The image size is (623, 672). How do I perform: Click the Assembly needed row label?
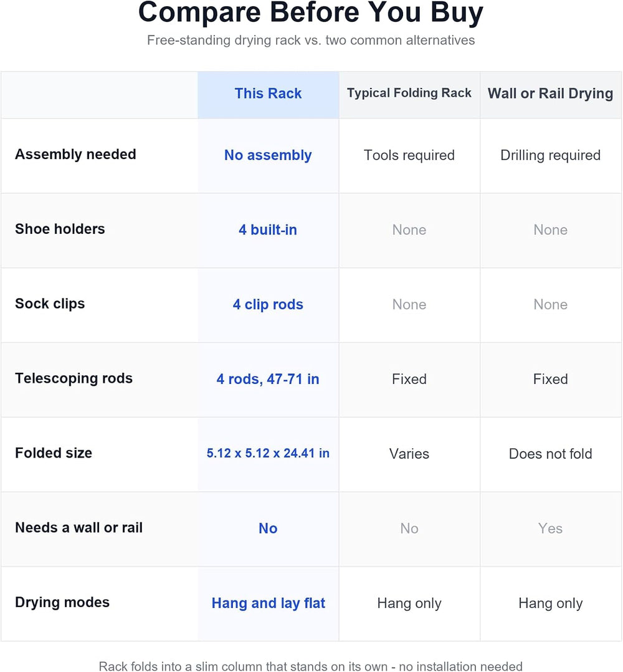point(75,155)
